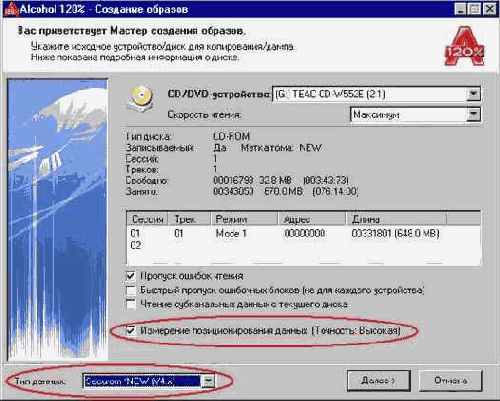Click the Далее button
This screenshot has width=500, height=401.
click(x=379, y=380)
